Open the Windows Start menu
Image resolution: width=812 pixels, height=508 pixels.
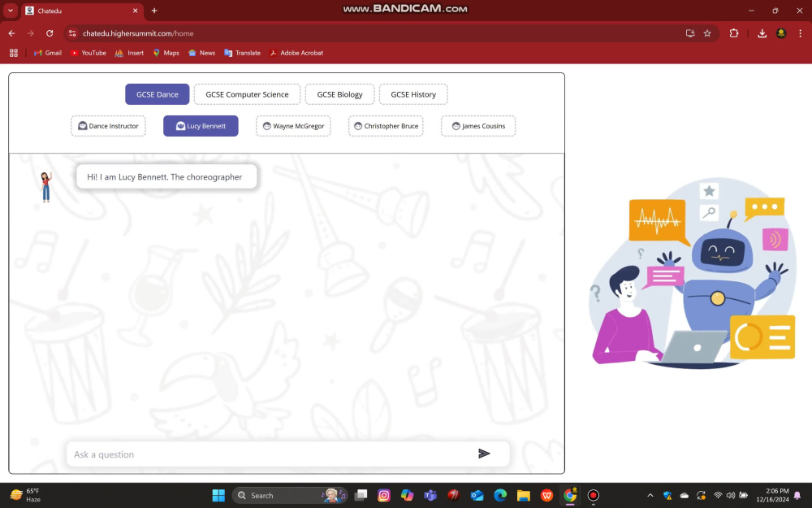[218, 496]
